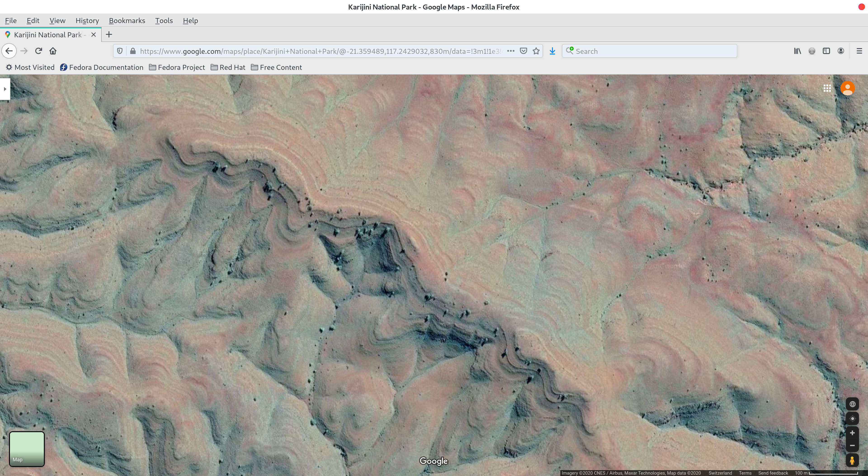Open the Firefox hamburger menu
Screen dimensions: 868x476
[x=859, y=51]
